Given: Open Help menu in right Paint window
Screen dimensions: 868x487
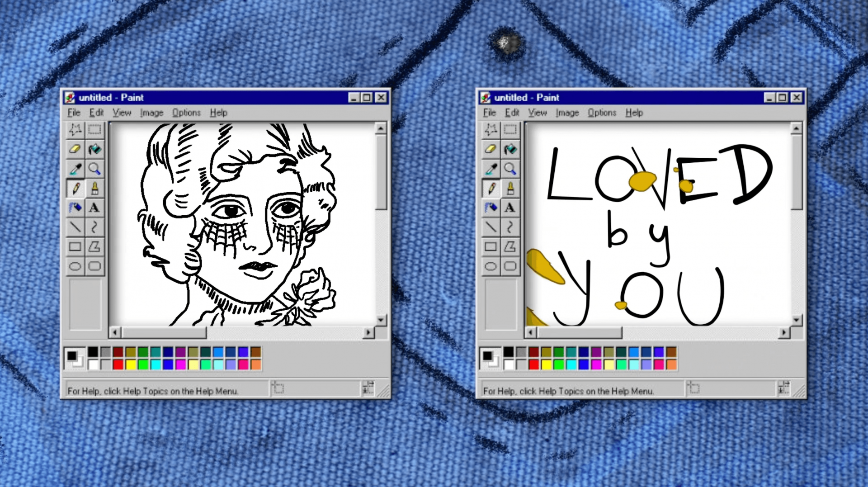Looking at the screenshot, I should coord(634,113).
